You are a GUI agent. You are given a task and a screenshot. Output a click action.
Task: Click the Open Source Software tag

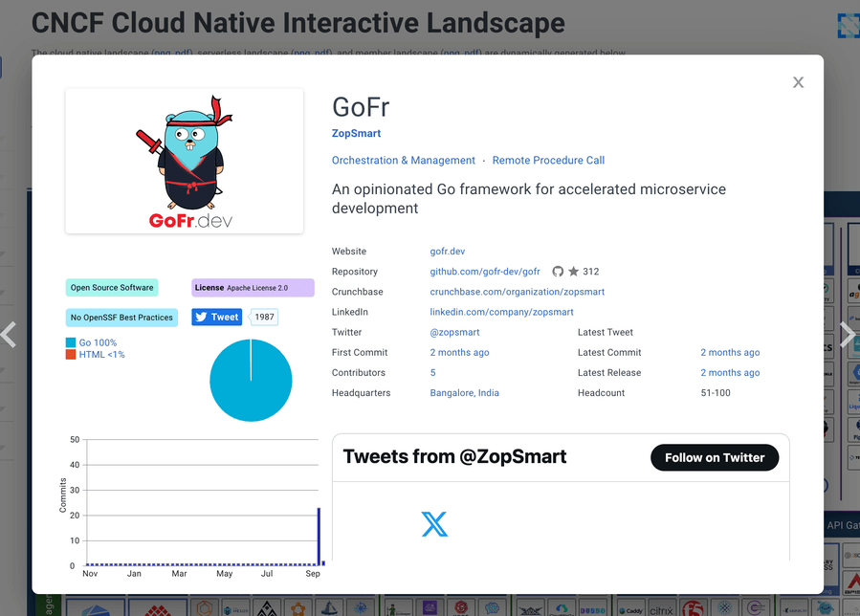coord(112,287)
